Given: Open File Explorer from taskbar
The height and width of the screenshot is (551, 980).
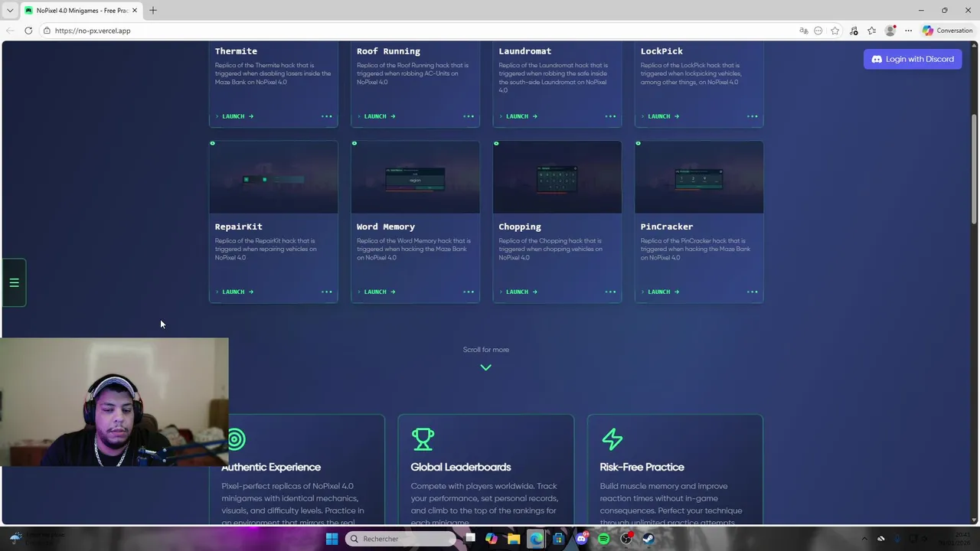Looking at the screenshot, I should point(514,539).
